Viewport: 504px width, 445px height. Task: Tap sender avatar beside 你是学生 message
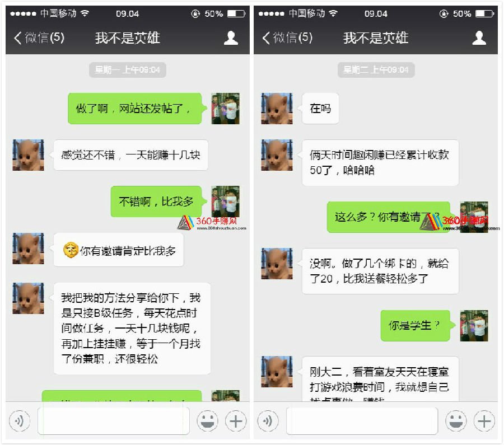point(474,325)
